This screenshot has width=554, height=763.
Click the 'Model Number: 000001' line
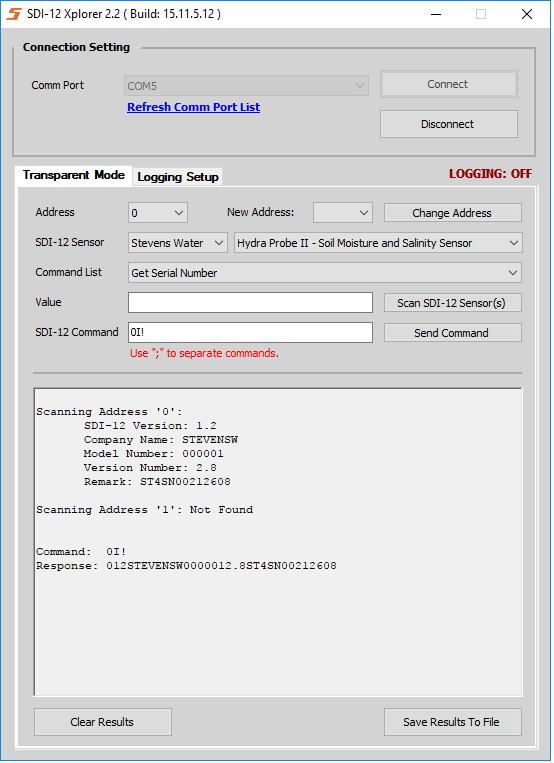coord(153,454)
